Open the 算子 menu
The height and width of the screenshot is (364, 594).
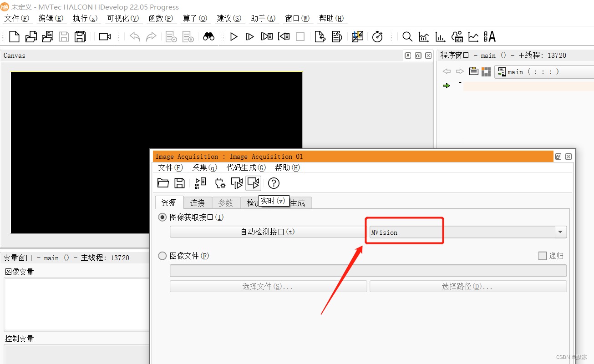pyautogui.click(x=195, y=18)
